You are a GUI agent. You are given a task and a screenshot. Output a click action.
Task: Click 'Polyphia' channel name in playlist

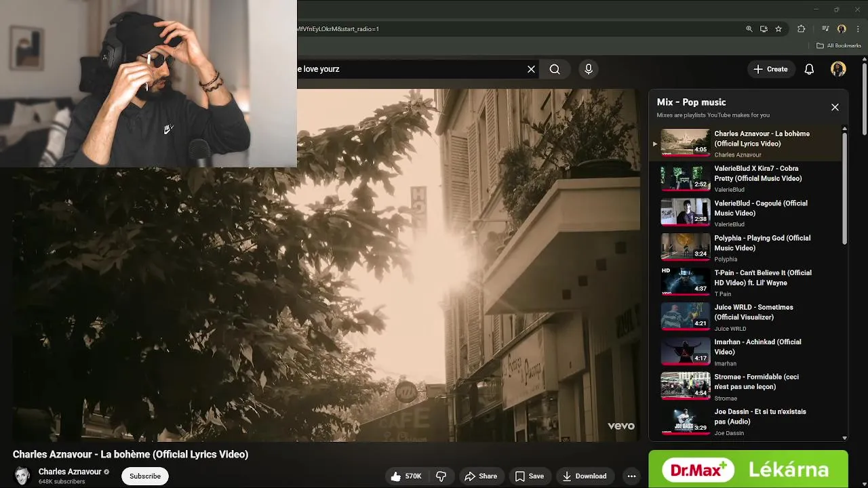(726, 260)
